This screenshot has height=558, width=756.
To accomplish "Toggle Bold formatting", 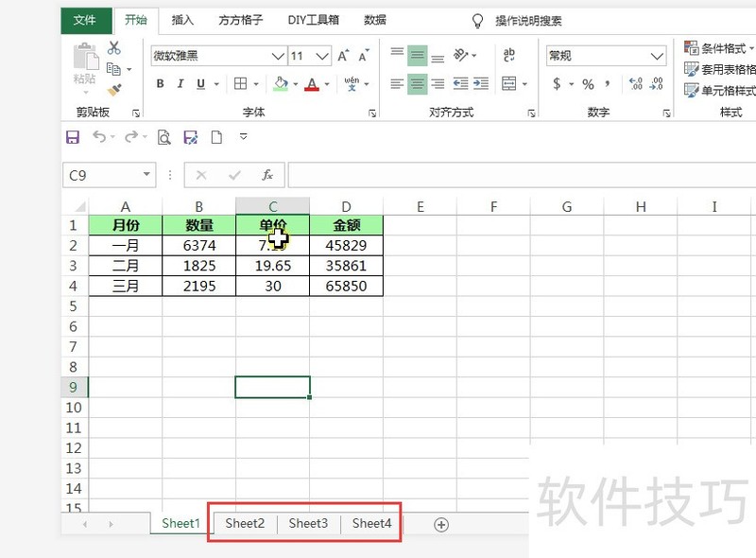I will pos(160,83).
